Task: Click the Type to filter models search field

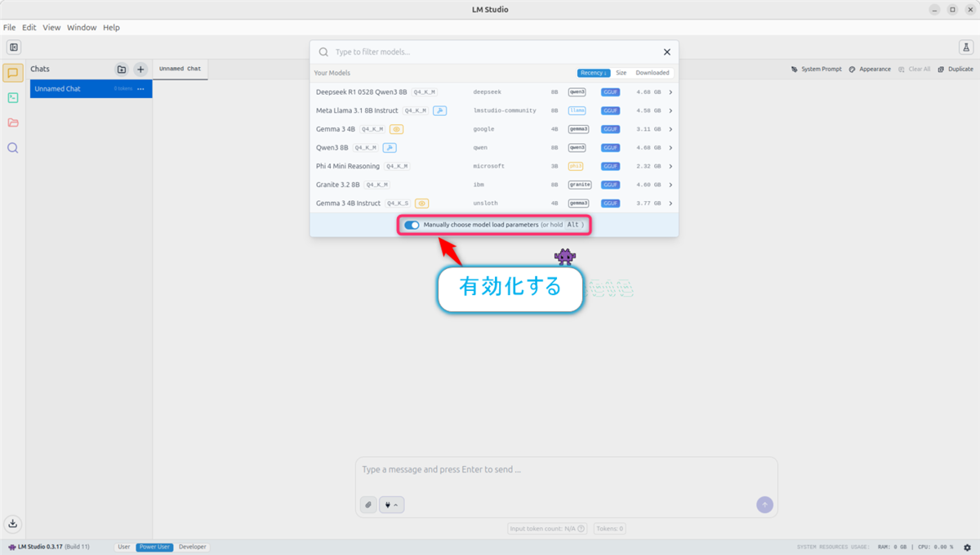Action: (494, 51)
